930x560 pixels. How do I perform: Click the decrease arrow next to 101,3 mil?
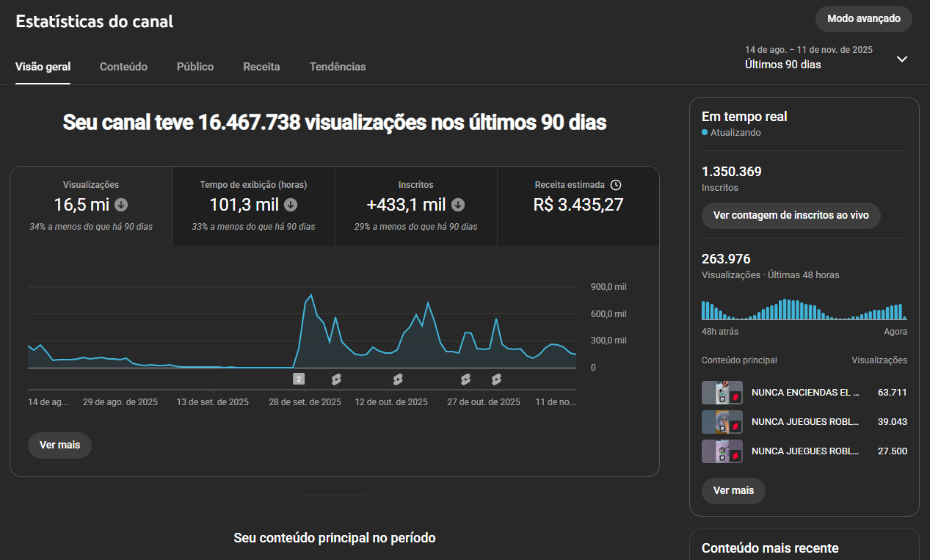pyautogui.click(x=291, y=205)
